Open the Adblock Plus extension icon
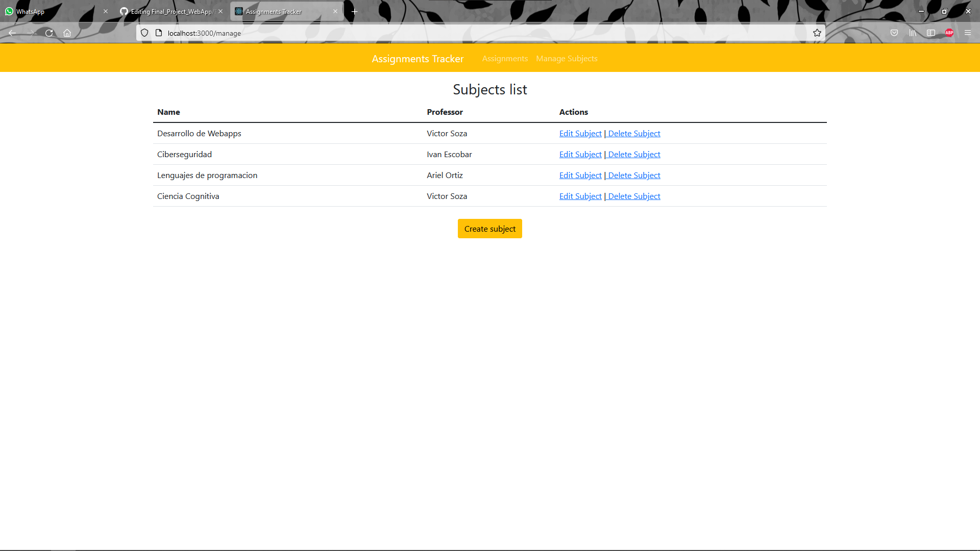The width and height of the screenshot is (980, 551). click(x=949, y=33)
